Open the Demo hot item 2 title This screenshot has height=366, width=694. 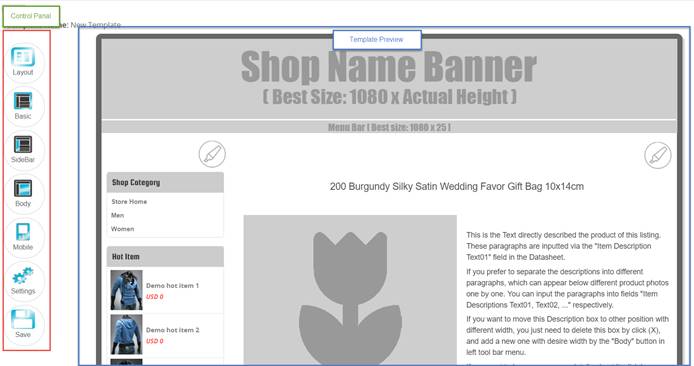coord(173,330)
